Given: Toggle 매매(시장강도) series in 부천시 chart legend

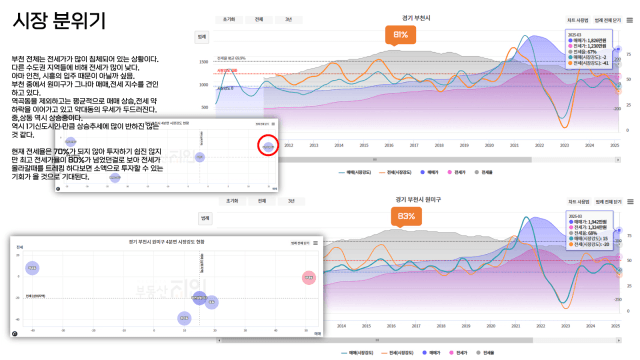Looking at the screenshot, I should tap(355, 172).
